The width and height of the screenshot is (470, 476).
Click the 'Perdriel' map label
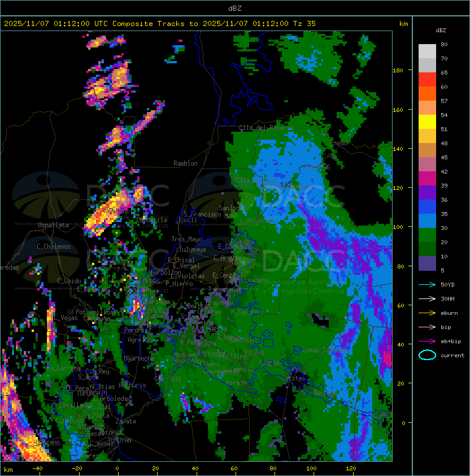tap(138, 330)
